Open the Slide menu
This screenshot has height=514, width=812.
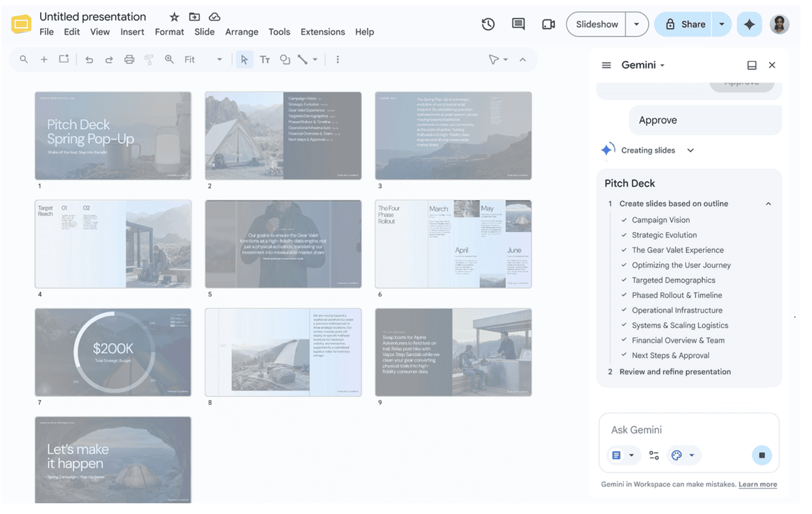204,32
